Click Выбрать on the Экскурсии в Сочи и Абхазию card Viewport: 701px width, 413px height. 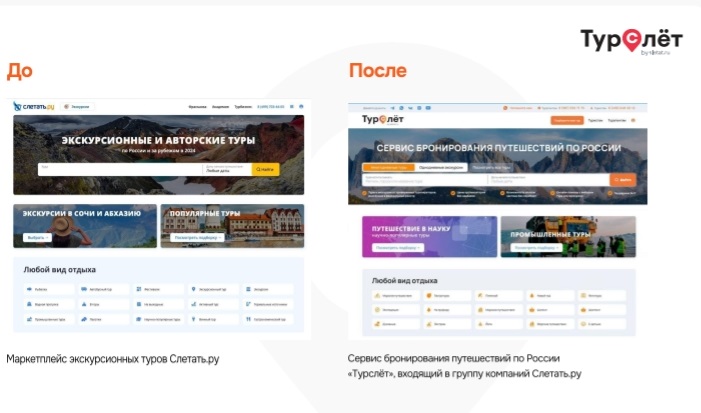[37, 238]
